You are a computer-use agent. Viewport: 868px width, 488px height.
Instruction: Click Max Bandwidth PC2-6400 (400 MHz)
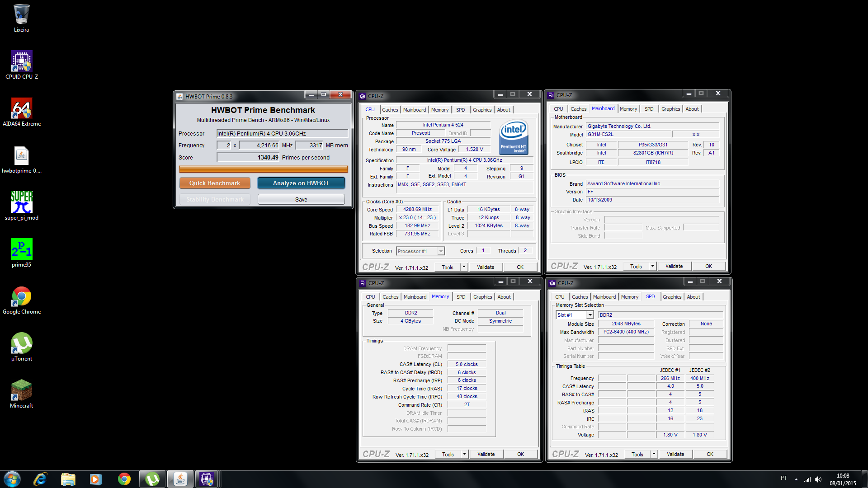click(626, 332)
